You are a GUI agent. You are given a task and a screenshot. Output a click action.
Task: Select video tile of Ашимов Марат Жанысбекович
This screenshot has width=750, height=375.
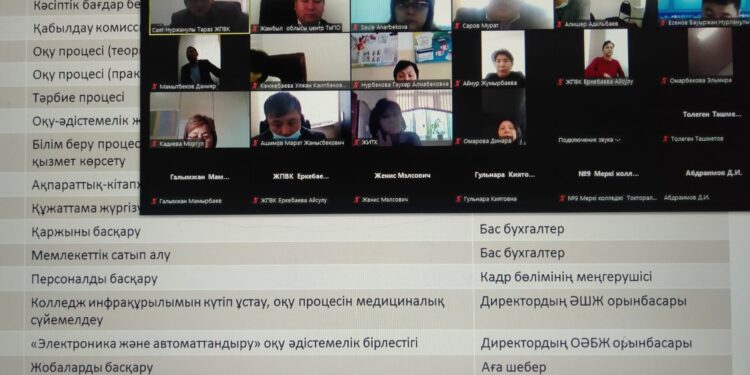[x=300, y=119]
